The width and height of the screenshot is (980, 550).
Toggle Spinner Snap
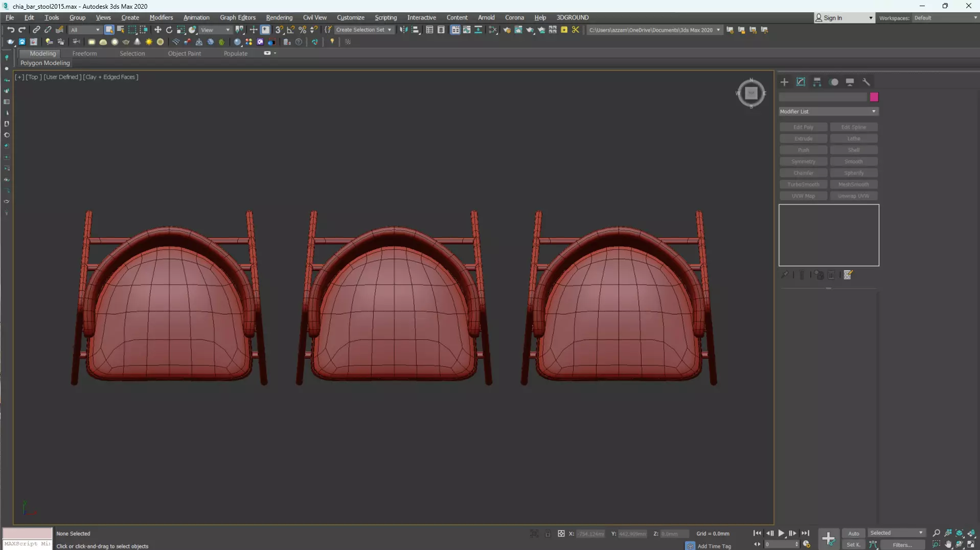tap(314, 30)
